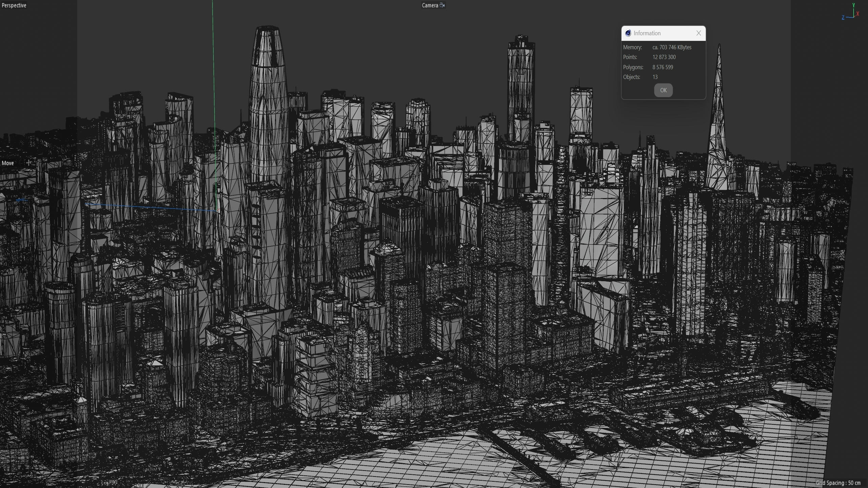Viewport: 868px width, 488px height.
Task: Click the Move tool label
Action: (x=8, y=163)
